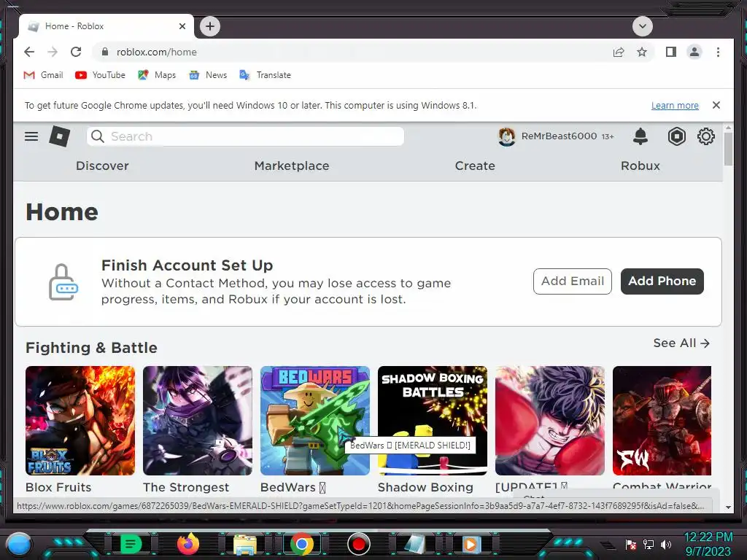The width and height of the screenshot is (747, 560).
Task: Click the Windows Start orb
Action: (x=19, y=544)
